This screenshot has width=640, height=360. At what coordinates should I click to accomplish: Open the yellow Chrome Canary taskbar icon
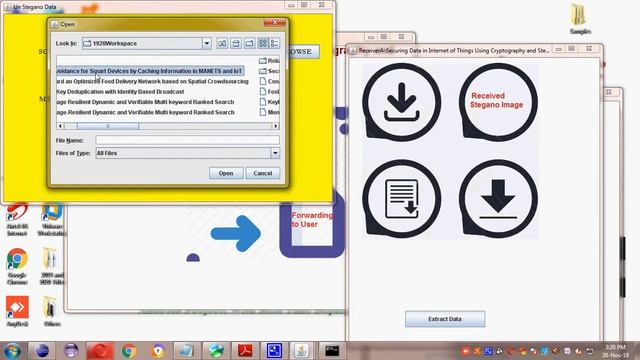[x=158, y=351]
